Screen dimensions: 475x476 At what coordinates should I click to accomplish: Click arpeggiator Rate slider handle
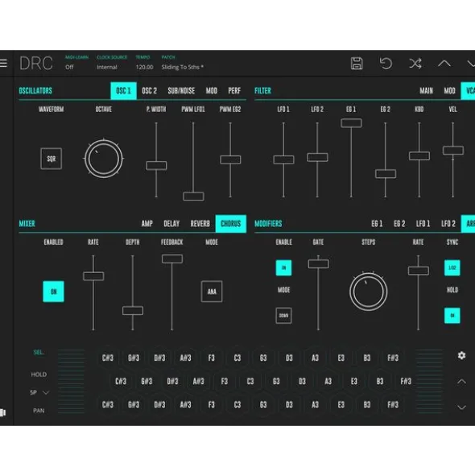(x=419, y=271)
